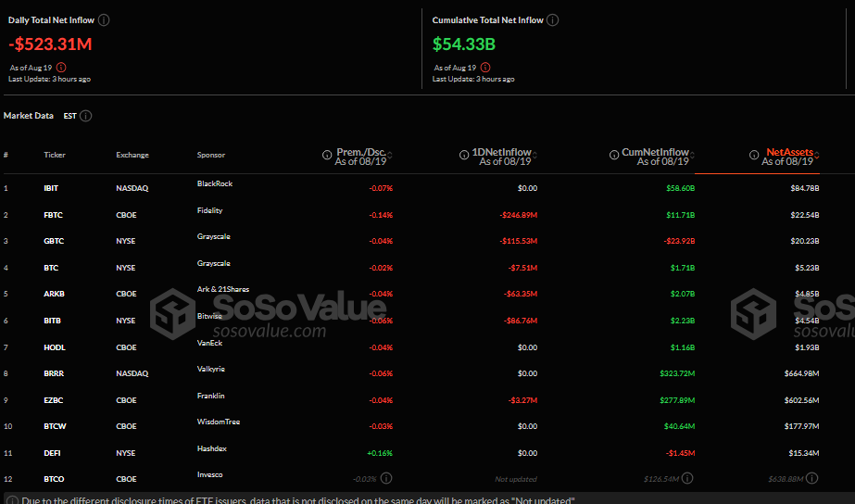Click the $54.33B cumulative inflow value
The height and width of the screenshot is (504, 855).
click(x=464, y=44)
